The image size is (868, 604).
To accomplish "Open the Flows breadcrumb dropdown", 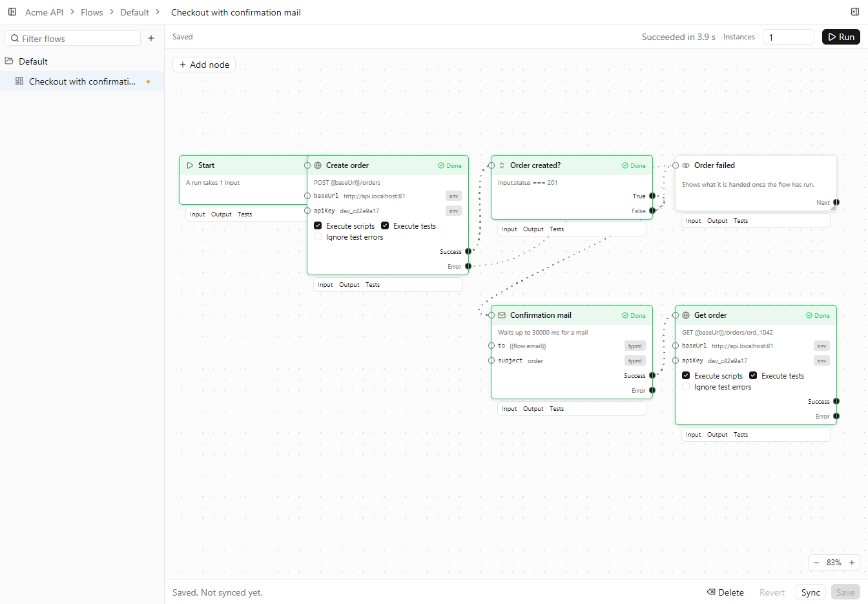I will pos(92,12).
